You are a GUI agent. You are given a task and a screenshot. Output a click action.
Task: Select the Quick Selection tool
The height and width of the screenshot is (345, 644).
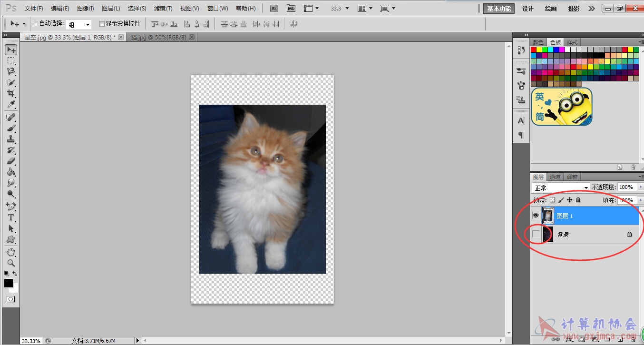[11, 82]
